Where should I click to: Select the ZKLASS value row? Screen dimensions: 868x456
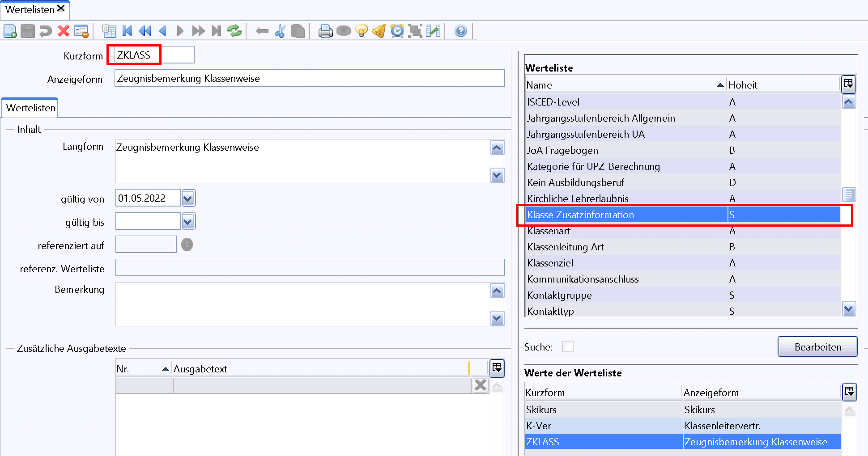coord(683,442)
